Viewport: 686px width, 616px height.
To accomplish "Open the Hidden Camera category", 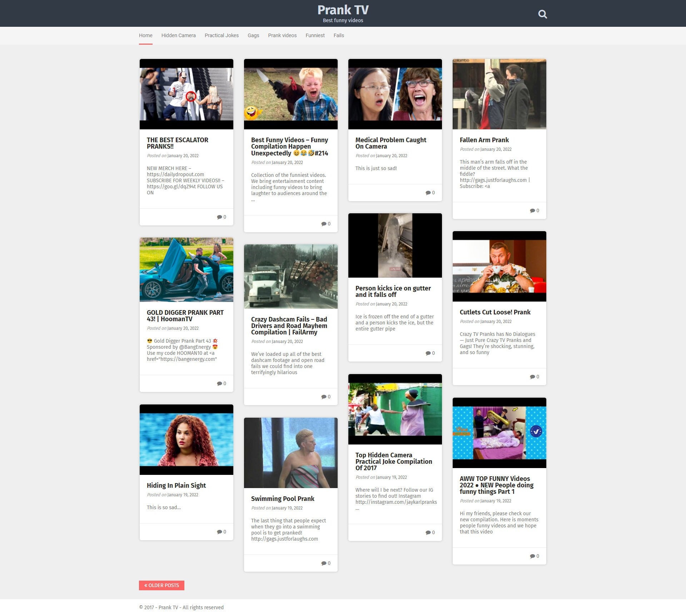I will [179, 35].
